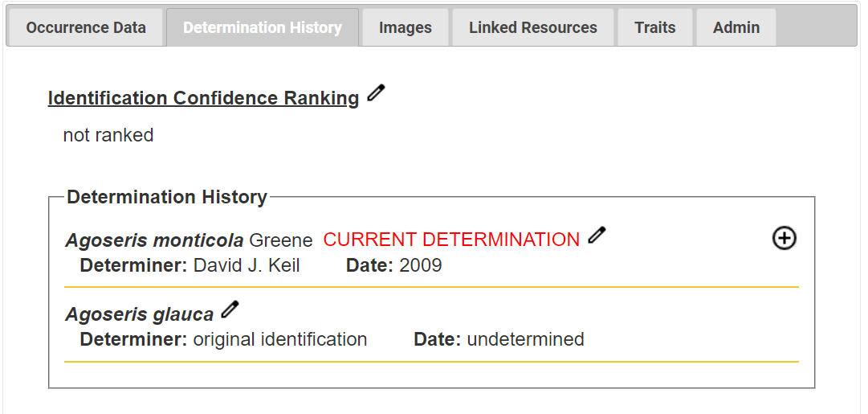
Task: Click determiner name David J. Keil
Action: point(247,265)
